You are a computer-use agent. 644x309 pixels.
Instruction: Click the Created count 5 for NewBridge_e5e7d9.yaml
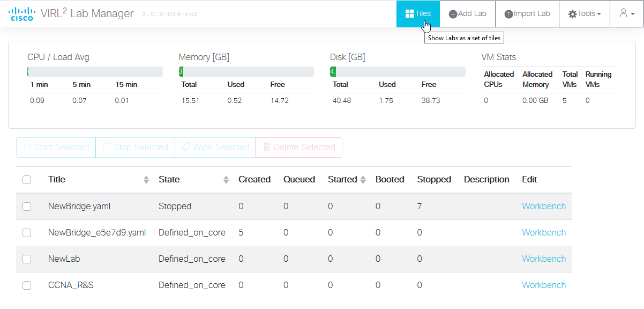tap(241, 232)
